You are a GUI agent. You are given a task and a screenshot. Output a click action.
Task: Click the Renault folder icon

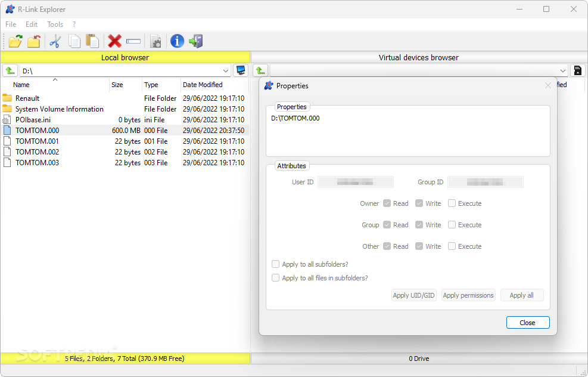(7, 98)
